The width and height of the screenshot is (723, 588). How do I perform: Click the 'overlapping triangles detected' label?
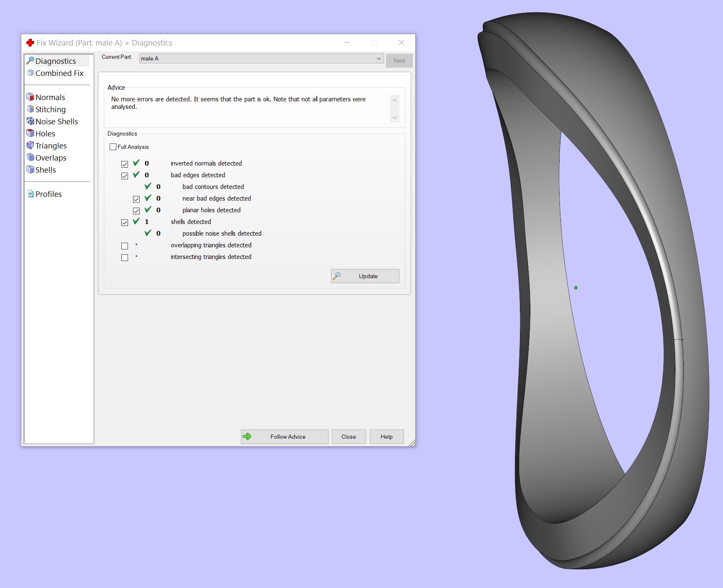pos(211,245)
